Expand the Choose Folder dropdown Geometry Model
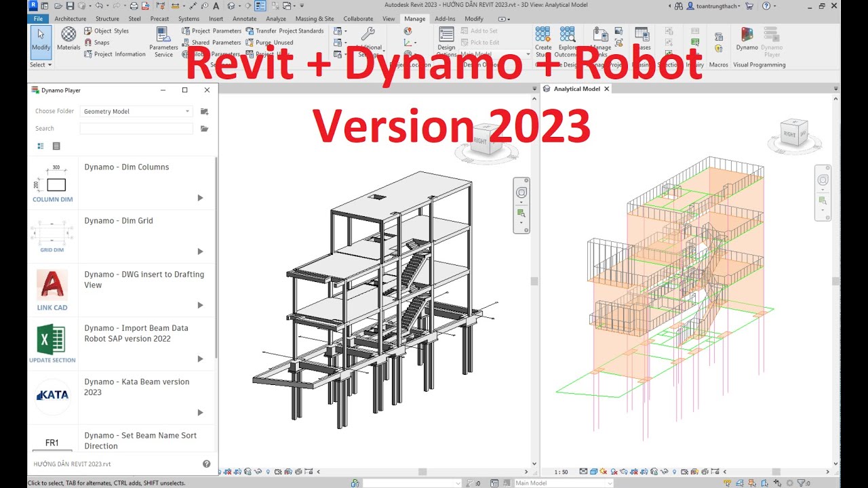The image size is (868, 488). [x=136, y=111]
